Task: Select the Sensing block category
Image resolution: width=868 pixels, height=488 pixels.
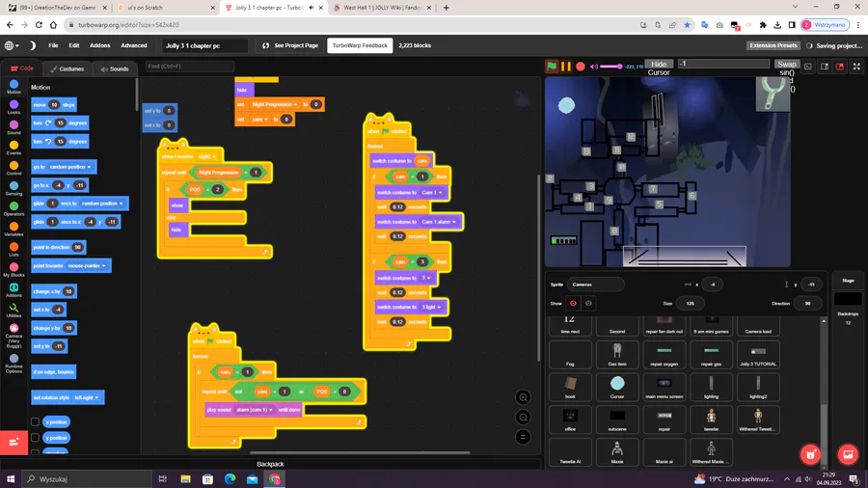Action: tap(14, 189)
